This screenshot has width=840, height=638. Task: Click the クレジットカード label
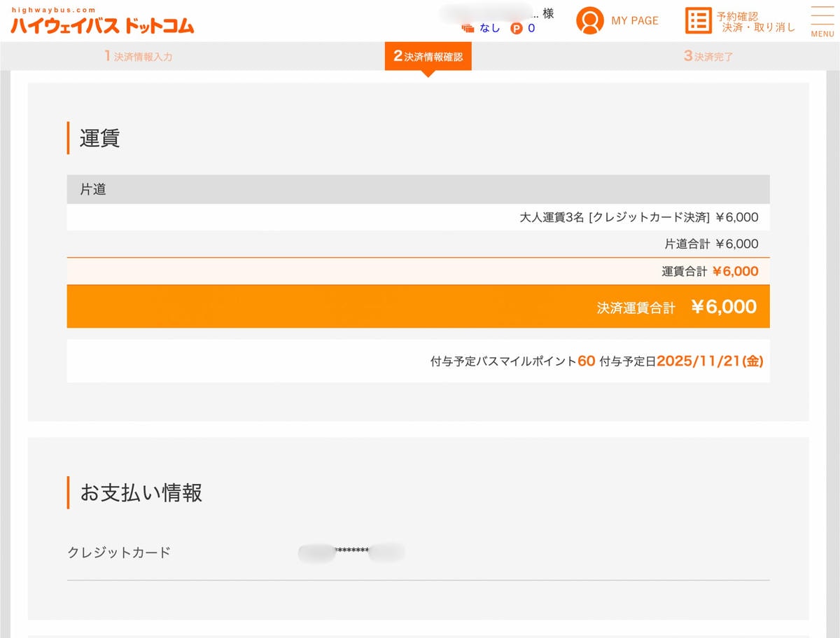[x=119, y=553]
